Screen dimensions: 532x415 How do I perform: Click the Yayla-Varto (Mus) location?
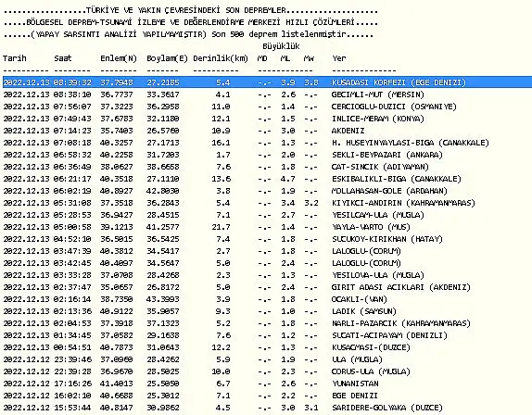click(x=371, y=227)
